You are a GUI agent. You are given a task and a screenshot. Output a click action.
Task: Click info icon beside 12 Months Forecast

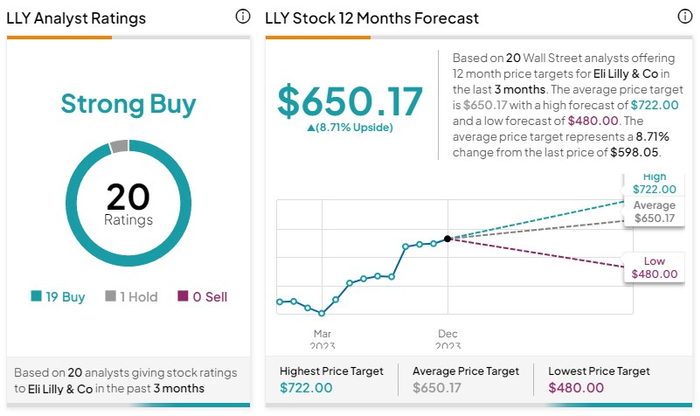(x=684, y=17)
